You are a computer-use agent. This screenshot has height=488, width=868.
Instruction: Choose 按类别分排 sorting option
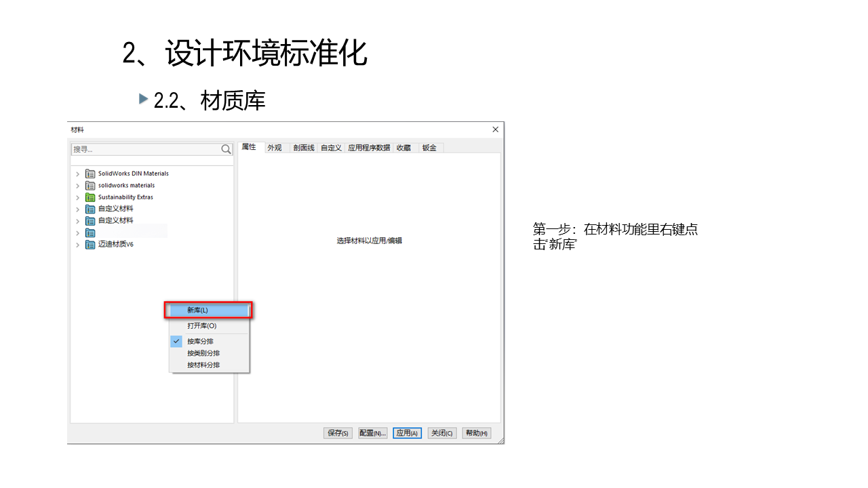[x=203, y=353]
